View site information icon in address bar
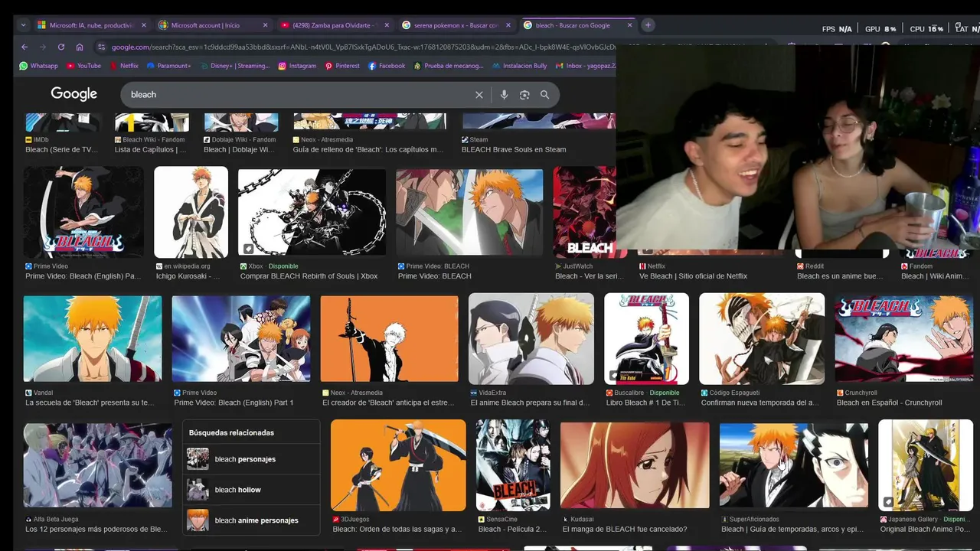This screenshot has height=551, width=980. pyautogui.click(x=101, y=47)
